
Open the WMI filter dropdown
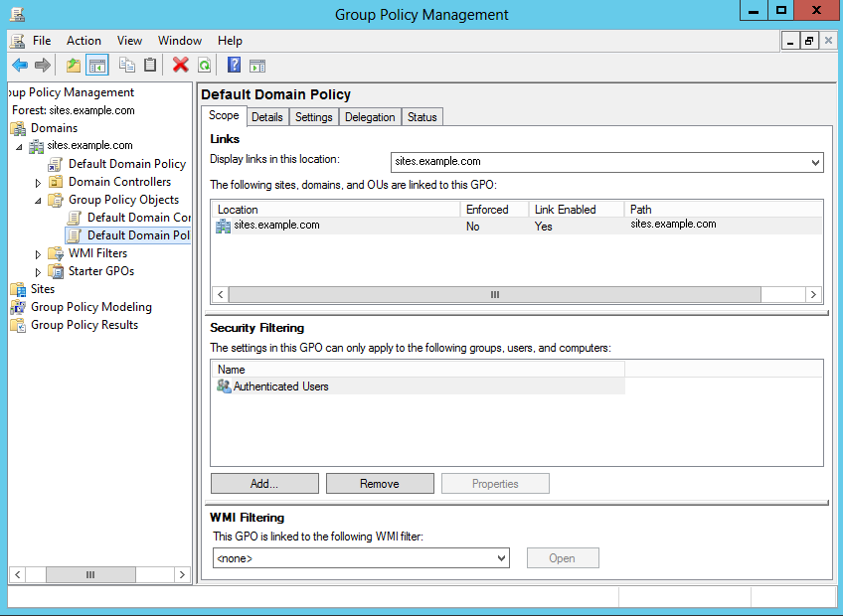coord(501,558)
